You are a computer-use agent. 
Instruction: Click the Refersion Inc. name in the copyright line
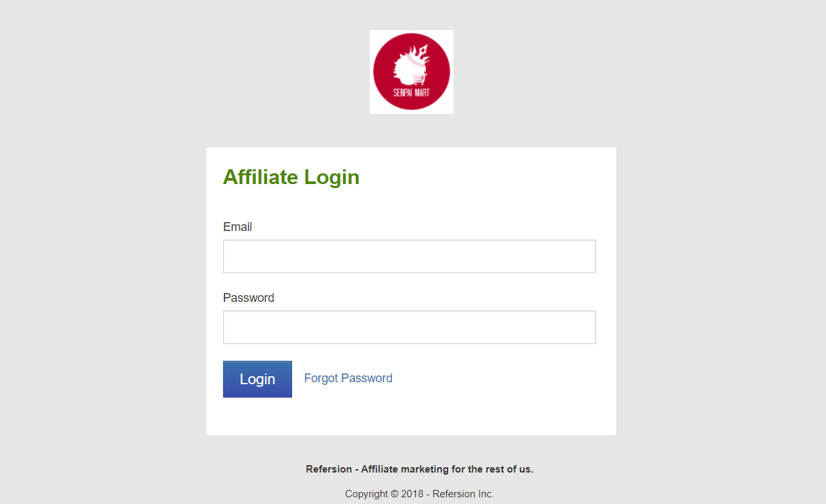pos(464,494)
